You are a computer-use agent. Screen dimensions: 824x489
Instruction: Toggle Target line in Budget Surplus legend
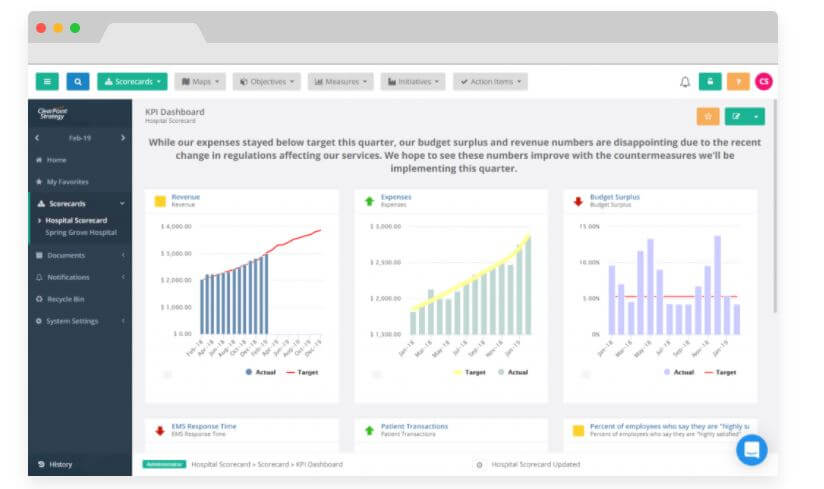coord(719,372)
